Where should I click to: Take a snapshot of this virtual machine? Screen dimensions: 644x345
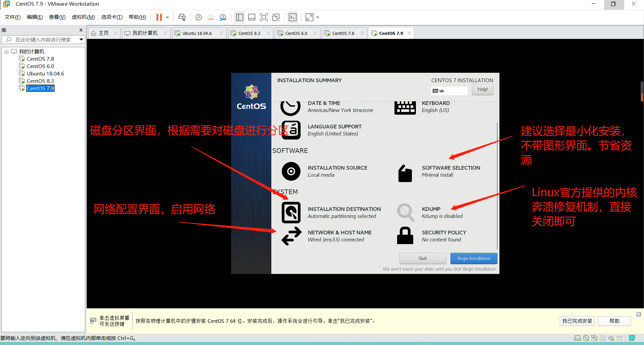coord(199,17)
